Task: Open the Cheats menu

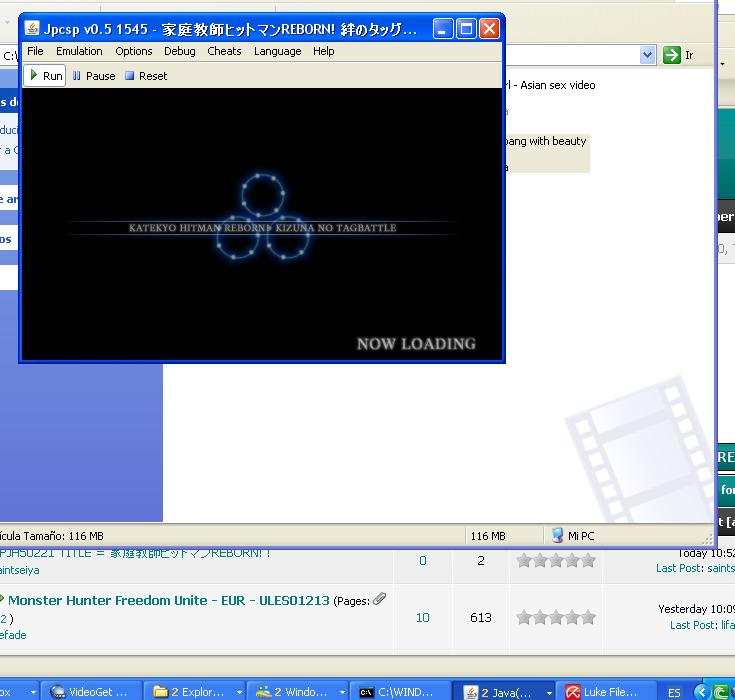Action: coord(224,51)
